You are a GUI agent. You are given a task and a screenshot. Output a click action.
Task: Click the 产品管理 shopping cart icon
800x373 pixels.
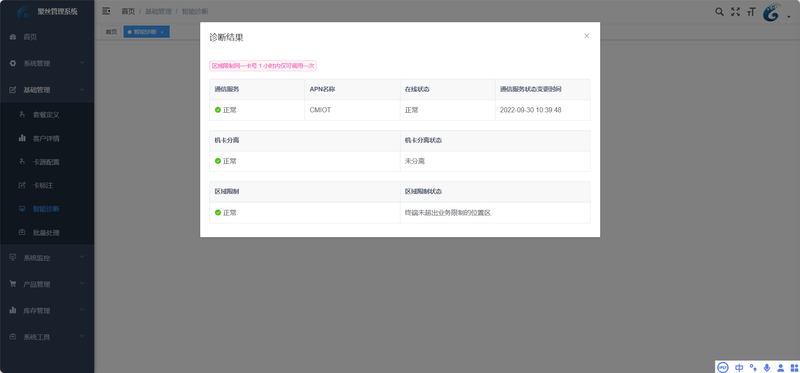click(x=13, y=284)
